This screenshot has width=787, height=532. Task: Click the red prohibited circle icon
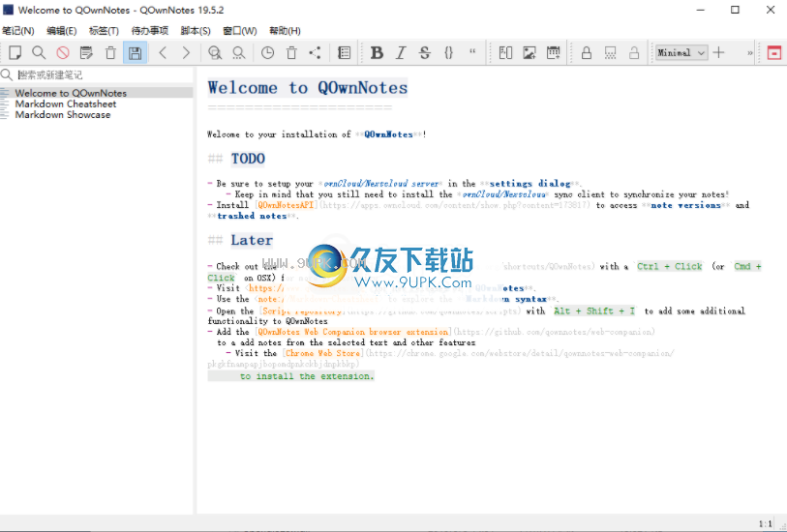(x=63, y=52)
